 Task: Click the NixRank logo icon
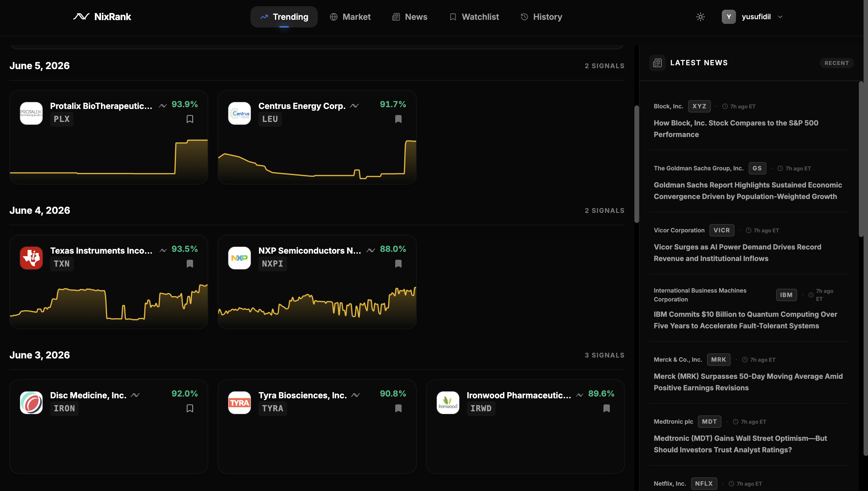(81, 17)
